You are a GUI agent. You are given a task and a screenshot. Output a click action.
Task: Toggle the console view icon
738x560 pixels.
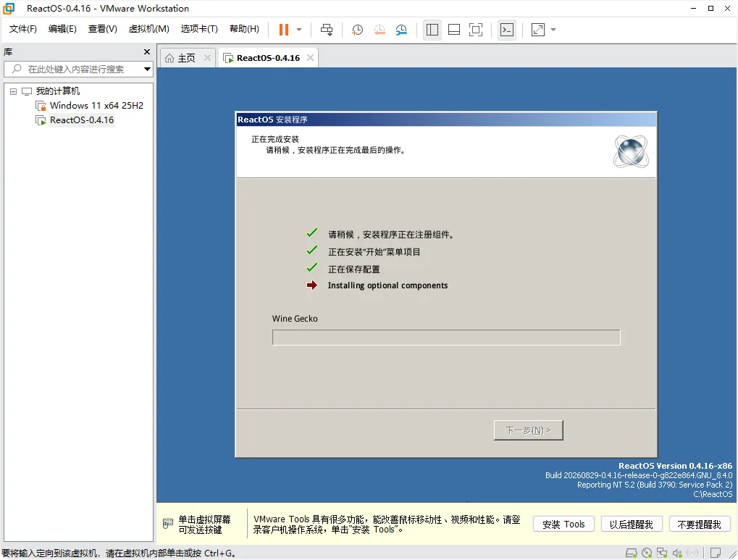tap(507, 30)
